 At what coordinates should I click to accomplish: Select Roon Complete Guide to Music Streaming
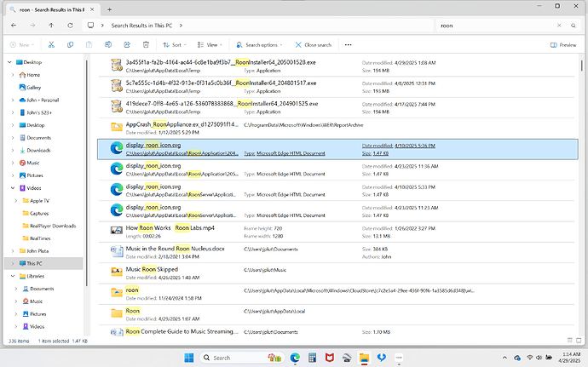coord(337,331)
